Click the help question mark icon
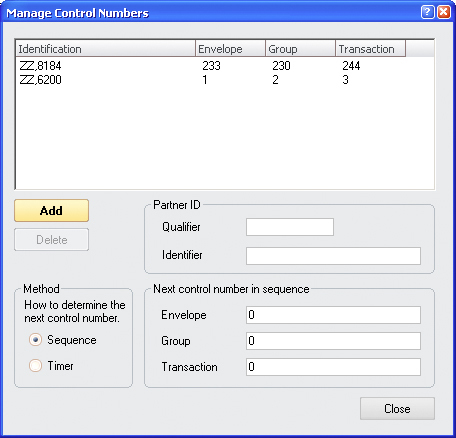456x438 pixels. coord(427,12)
